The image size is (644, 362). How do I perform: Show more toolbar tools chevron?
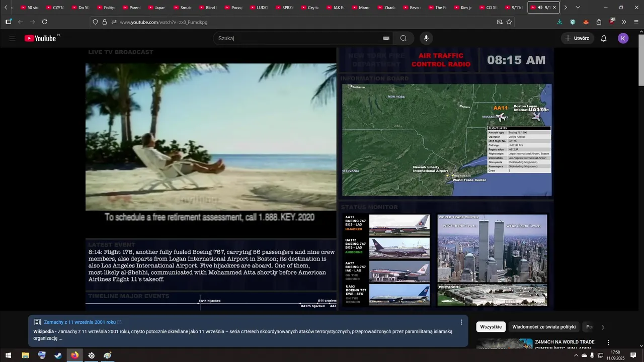[x=624, y=22]
